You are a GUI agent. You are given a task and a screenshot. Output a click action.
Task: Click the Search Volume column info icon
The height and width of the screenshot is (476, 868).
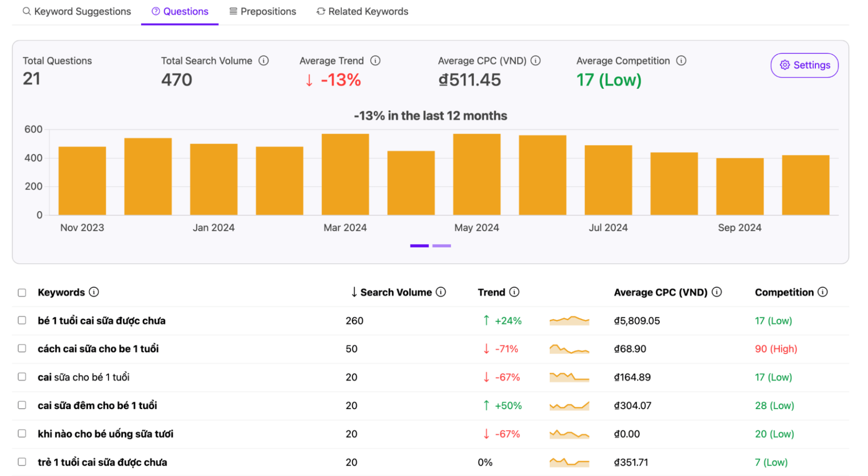coord(441,292)
